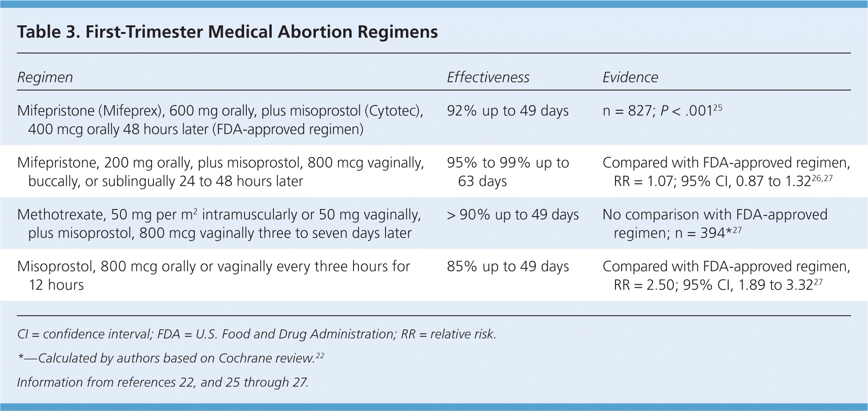The height and width of the screenshot is (411, 868).
Task: Click the "> 90% up to 49 days" cell
Action: pyautogui.click(x=512, y=215)
